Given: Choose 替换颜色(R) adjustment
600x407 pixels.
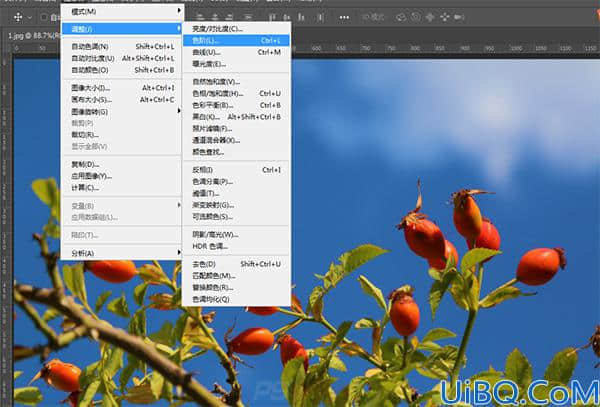Looking at the screenshot, I should 236,287.
